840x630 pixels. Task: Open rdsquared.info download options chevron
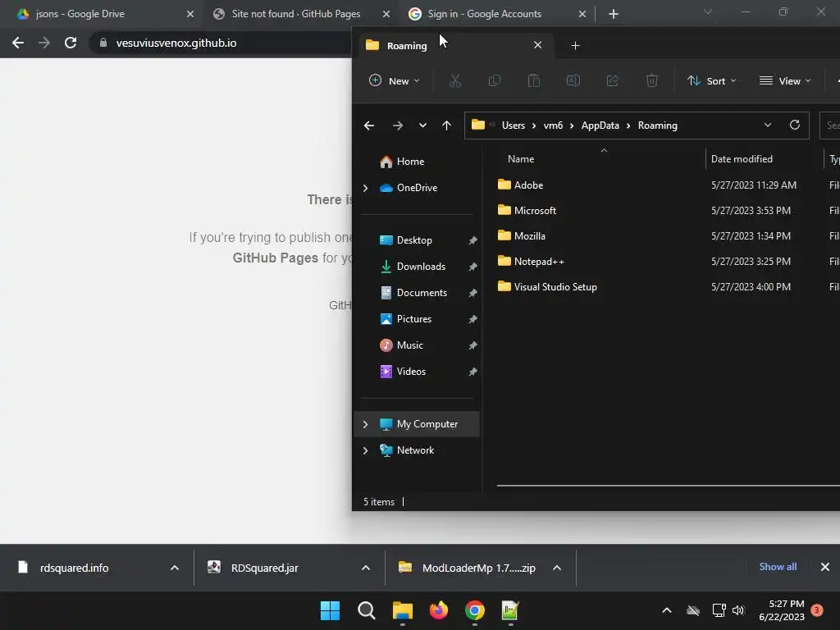pos(174,568)
